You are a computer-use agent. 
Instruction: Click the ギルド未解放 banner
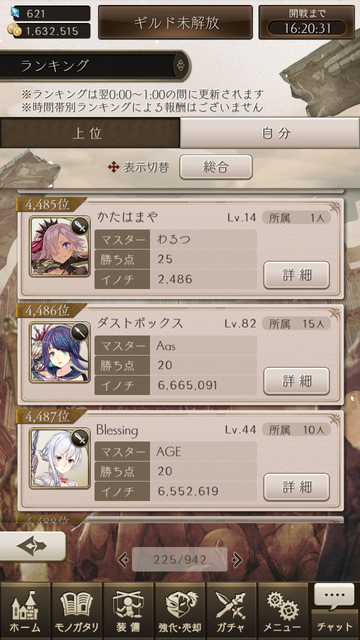176,22
